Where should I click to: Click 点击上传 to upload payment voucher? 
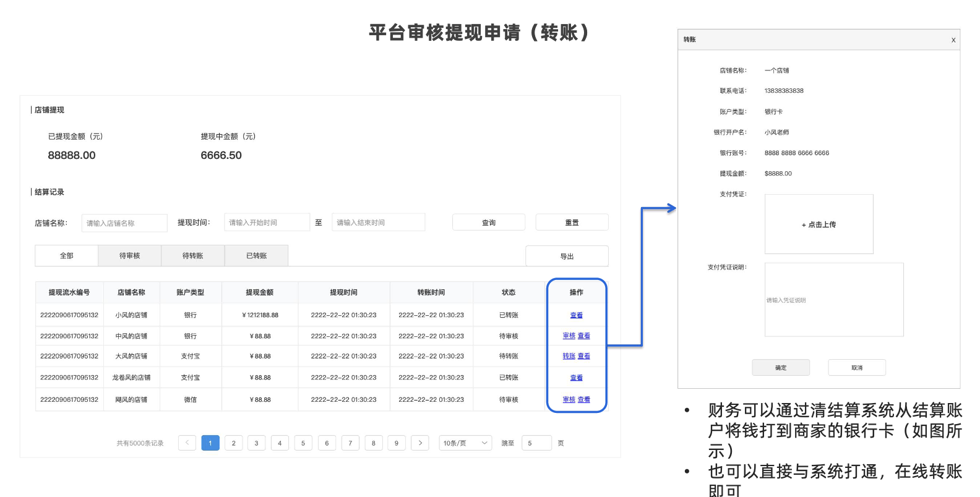click(x=819, y=224)
